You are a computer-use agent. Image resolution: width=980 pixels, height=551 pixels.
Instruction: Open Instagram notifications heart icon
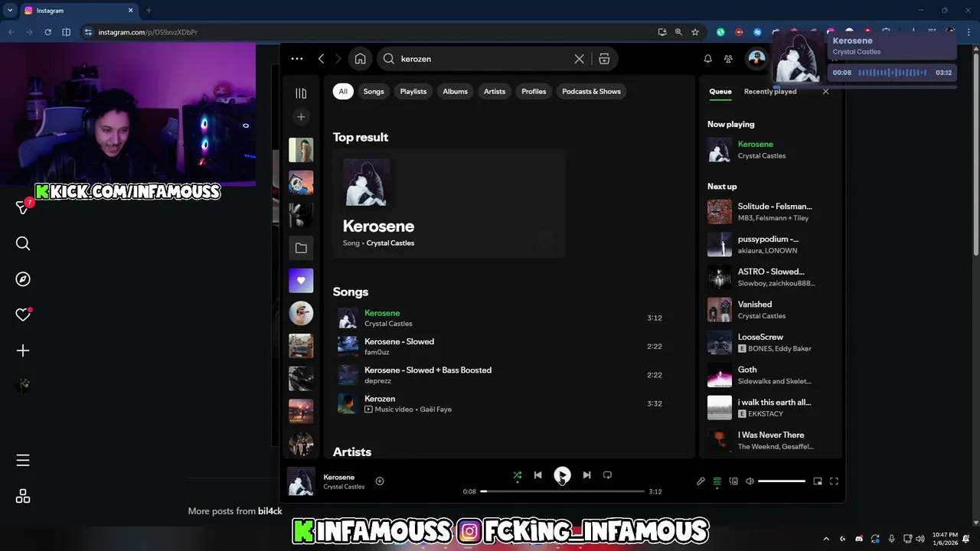(23, 315)
